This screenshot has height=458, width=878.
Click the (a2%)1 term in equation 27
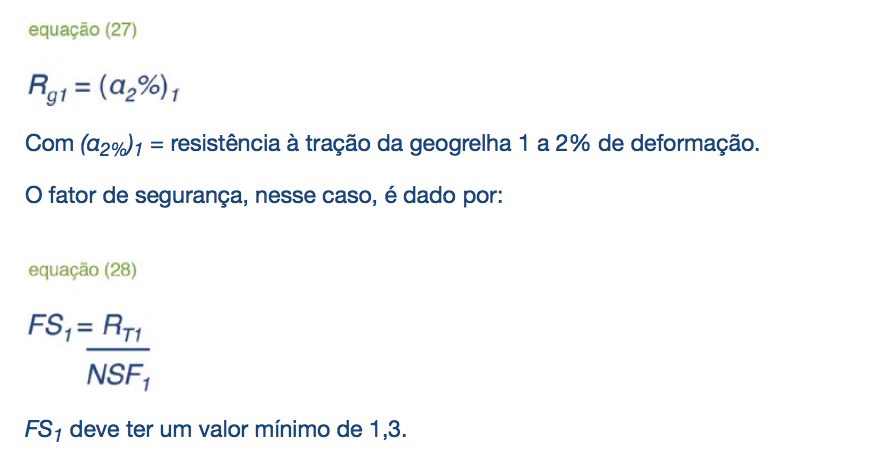[139, 88]
